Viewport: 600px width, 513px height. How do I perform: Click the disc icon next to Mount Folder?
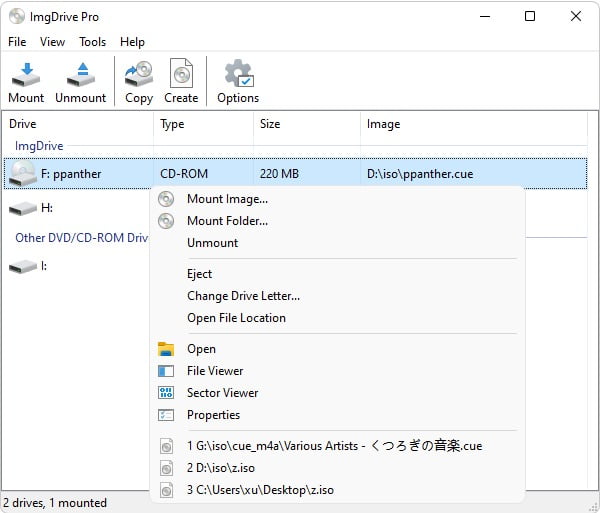[x=166, y=221]
